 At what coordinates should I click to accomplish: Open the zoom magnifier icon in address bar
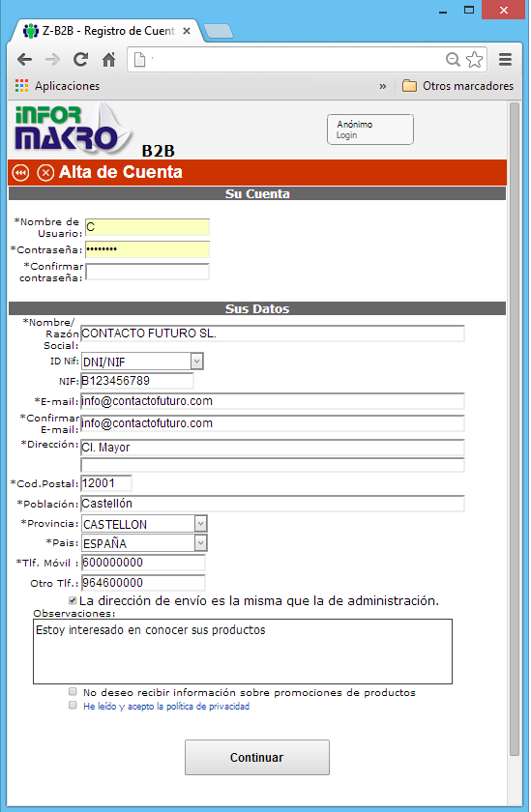click(453, 60)
